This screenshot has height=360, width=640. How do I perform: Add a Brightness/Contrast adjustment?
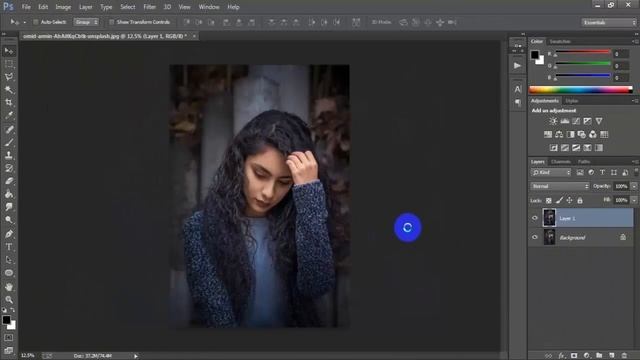coord(553,121)
